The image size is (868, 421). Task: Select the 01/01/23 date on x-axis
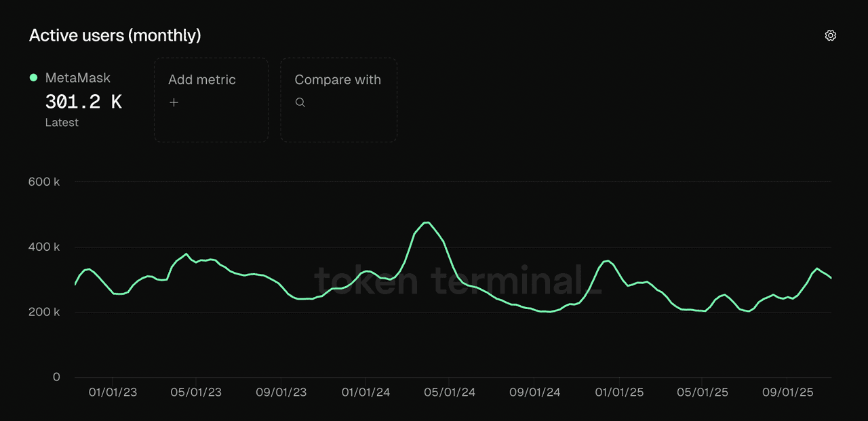click(113, 393)
